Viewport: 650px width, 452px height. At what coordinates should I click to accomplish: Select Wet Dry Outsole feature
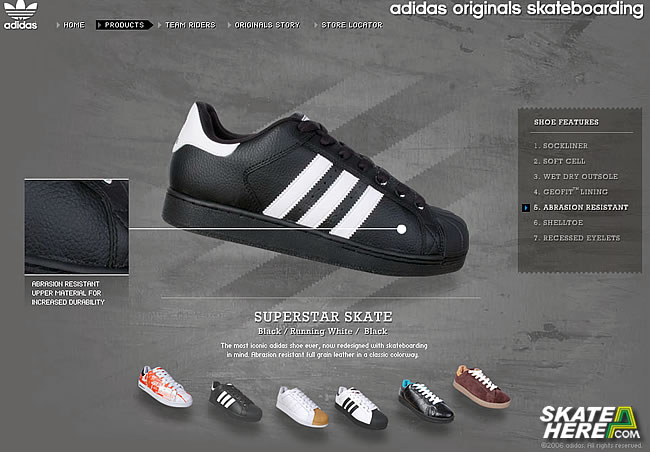[x=580, y=177]
